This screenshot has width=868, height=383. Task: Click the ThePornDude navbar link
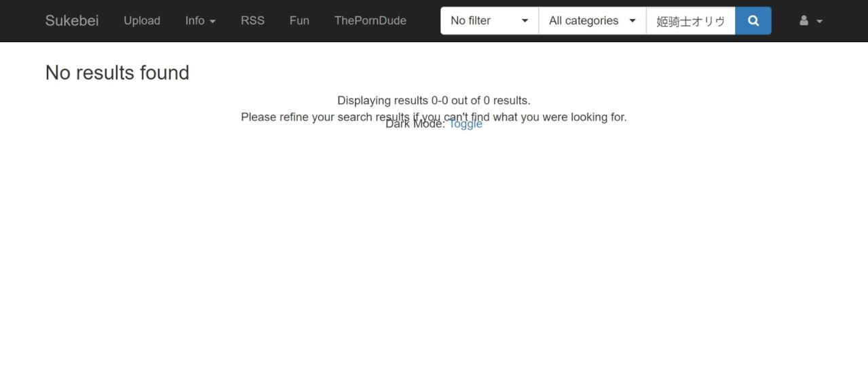[370, 20]
